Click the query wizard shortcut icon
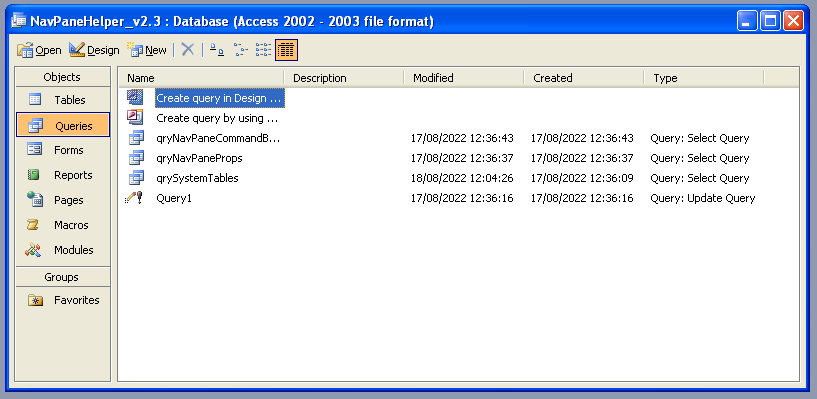Screen dimensions: 817x399 135,117
